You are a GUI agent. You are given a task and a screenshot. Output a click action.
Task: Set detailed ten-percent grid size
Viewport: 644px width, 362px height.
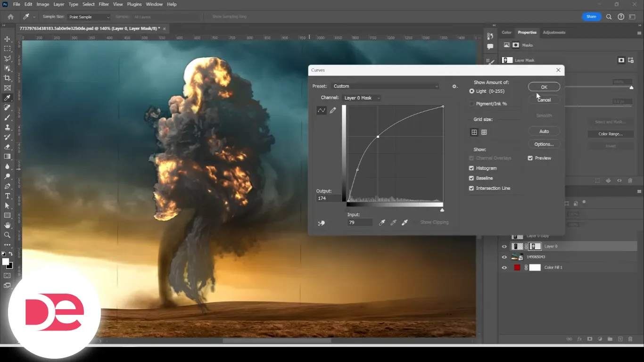484,132
